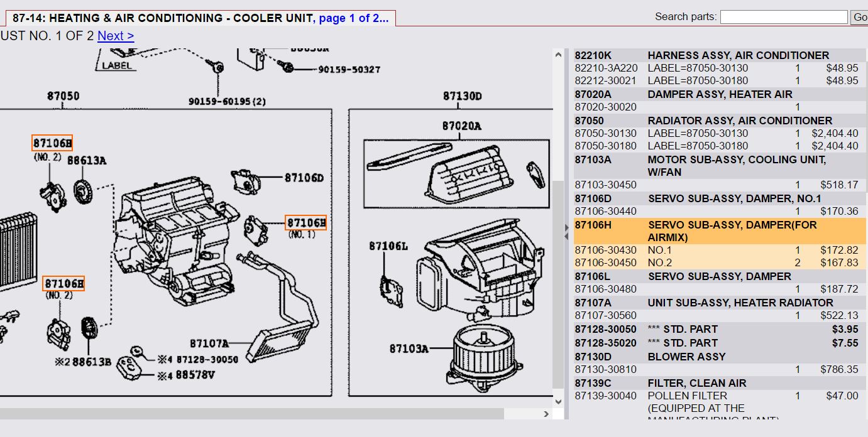This screenshot has height=437, width=868.
Task: Collapse the panel splitter arrow handle
Action: pos(566,229)
